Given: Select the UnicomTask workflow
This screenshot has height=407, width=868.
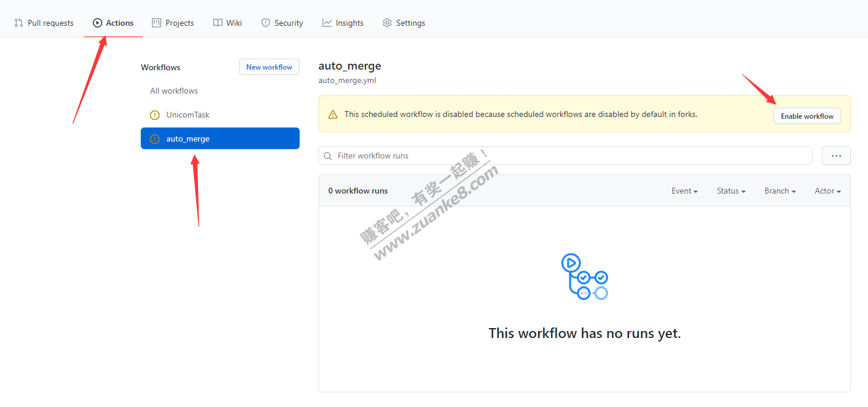Looking at the screenshot, I should click(x=220, y=115).
